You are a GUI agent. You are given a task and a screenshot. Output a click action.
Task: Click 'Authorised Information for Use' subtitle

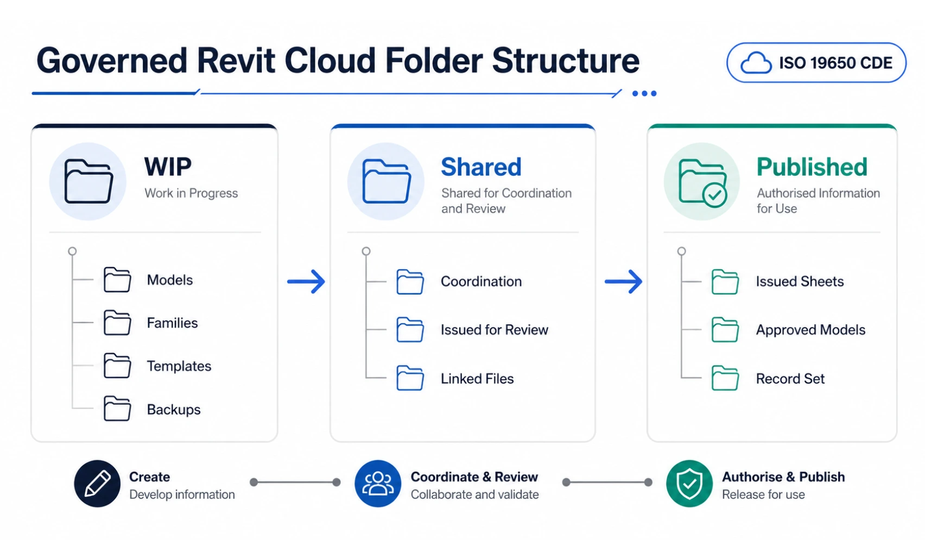pos(818,201)
